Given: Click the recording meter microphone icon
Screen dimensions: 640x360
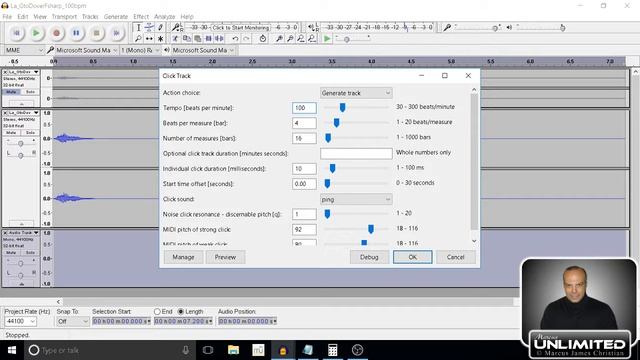Looking at the screenshot, I should click(176, 28).
